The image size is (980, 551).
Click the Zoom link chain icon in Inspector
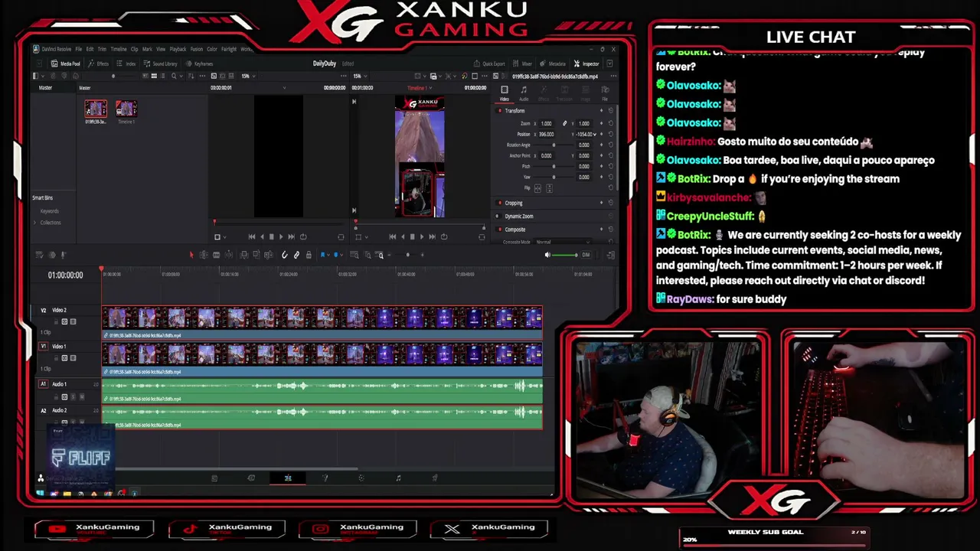[x=564, y=123]
